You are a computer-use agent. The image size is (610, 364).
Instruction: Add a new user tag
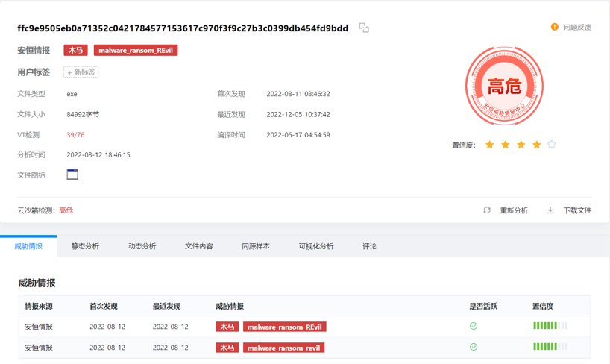[x=81, y=72]
